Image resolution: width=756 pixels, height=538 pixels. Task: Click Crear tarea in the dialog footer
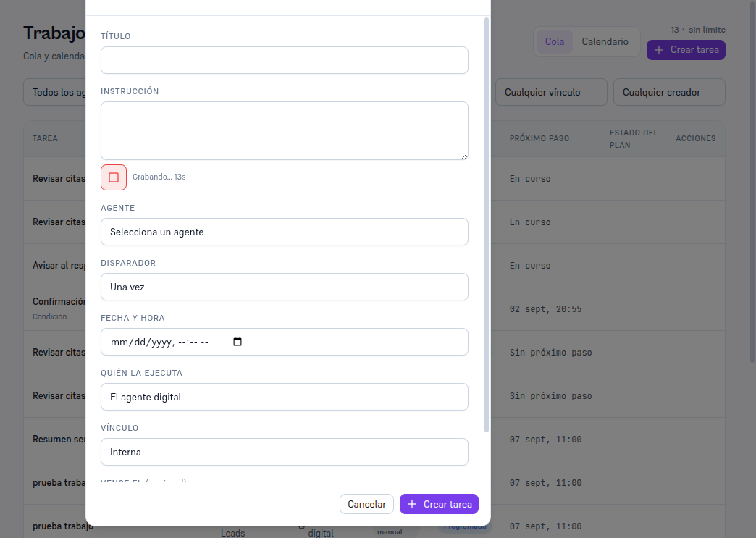[440, 504]
